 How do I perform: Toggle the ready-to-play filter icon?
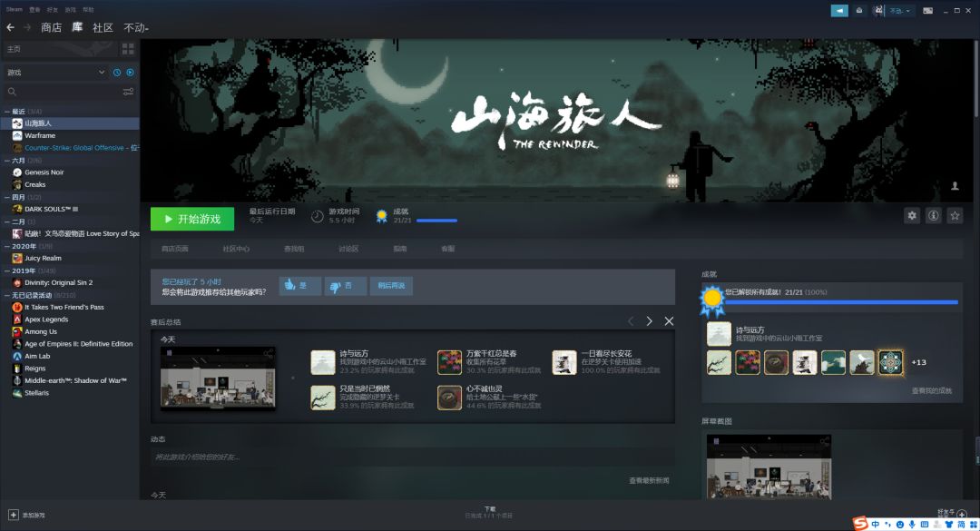(130, 73)
